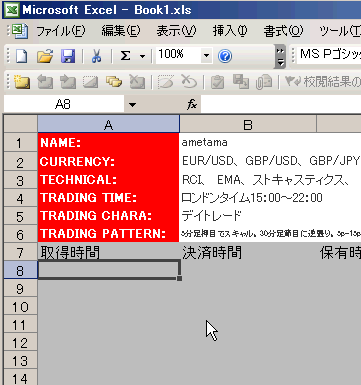Viewport: 361px width, 385px height.
Task: Click the clipboard review icon
Action: tap(217, 82)
